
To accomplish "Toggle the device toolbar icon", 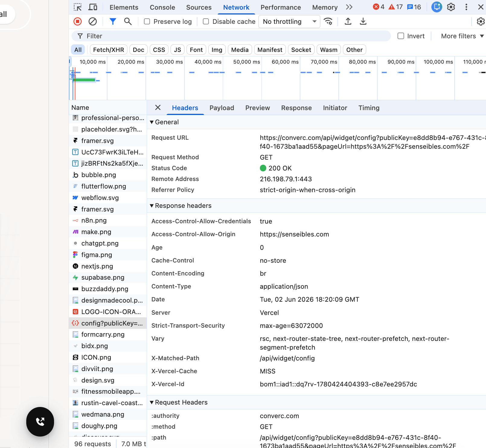I will pos(93,7).
